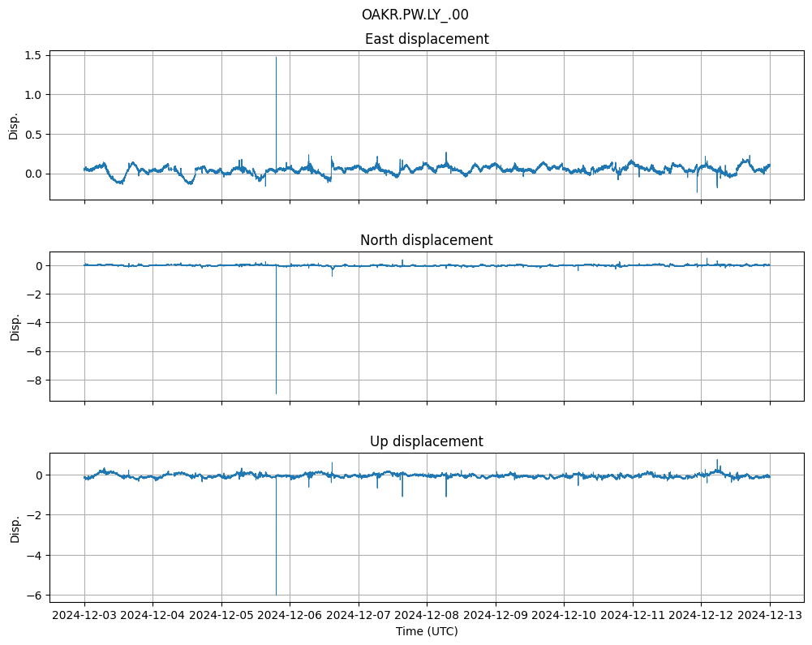Pick the 2024-12-08 date tick label
812x645 pixels.
click(427, 616)
